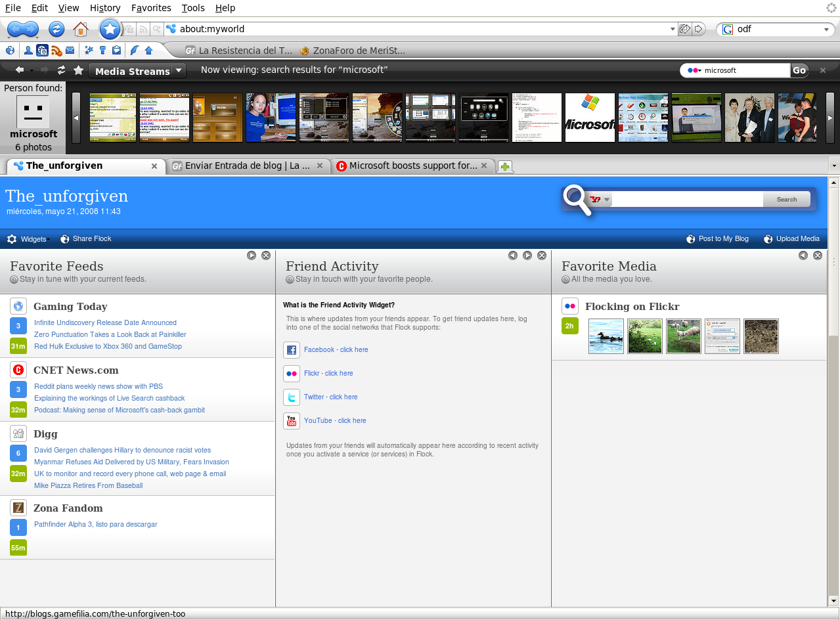Open the tab list dropdown arrow
Image resolution: width=840 pixels, height=620 pixels.
point(834,166)
